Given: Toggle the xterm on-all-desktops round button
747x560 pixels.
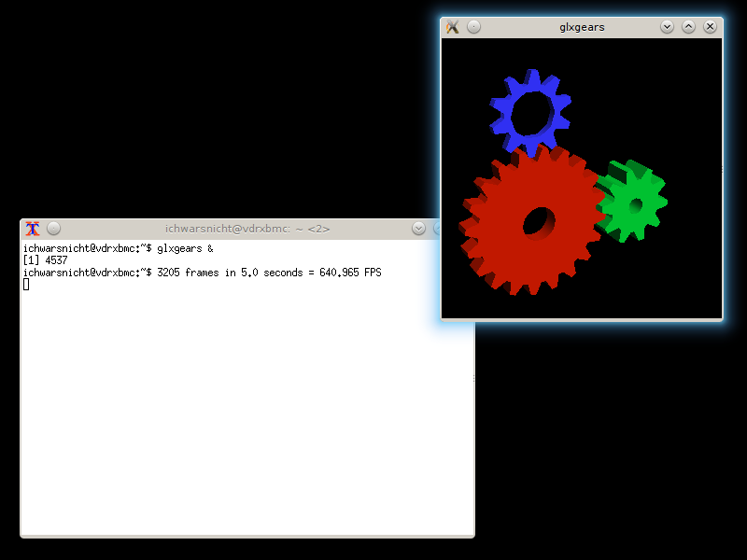Looking at the screenshot, I should 54,229.
